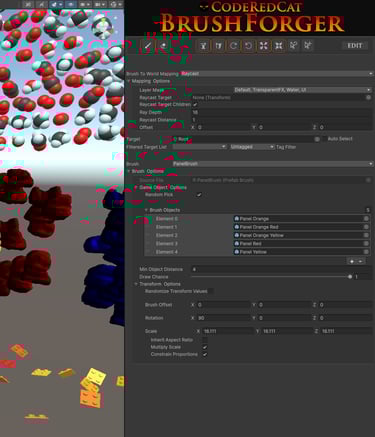Open the scene view gizmos dropdown icon
The width and height of the screenshot is (375, 437).
115,4
